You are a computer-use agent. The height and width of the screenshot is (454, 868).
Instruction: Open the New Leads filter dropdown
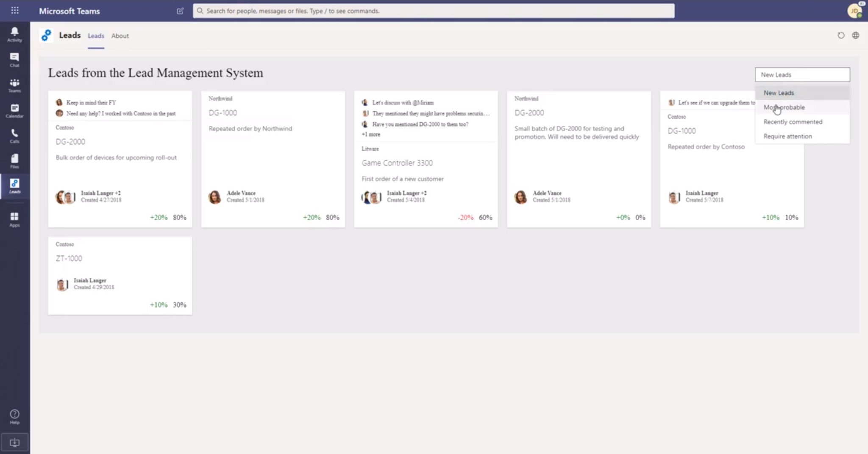tap(802, 75)
